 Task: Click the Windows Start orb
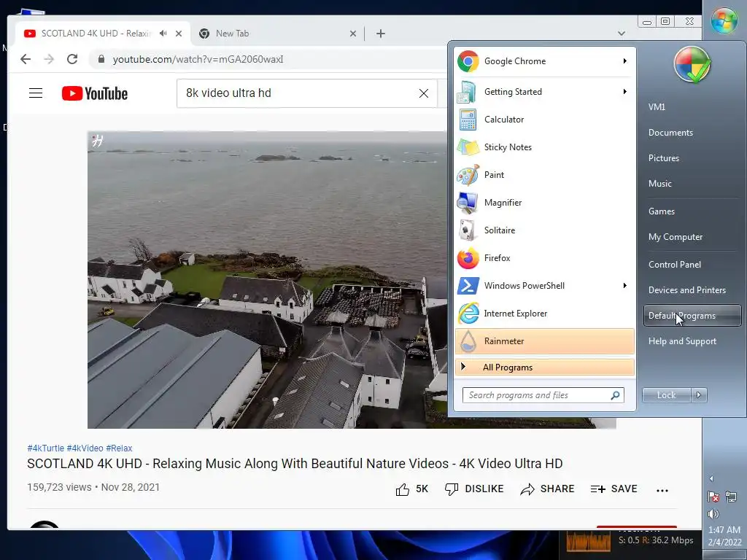(724, 20)
